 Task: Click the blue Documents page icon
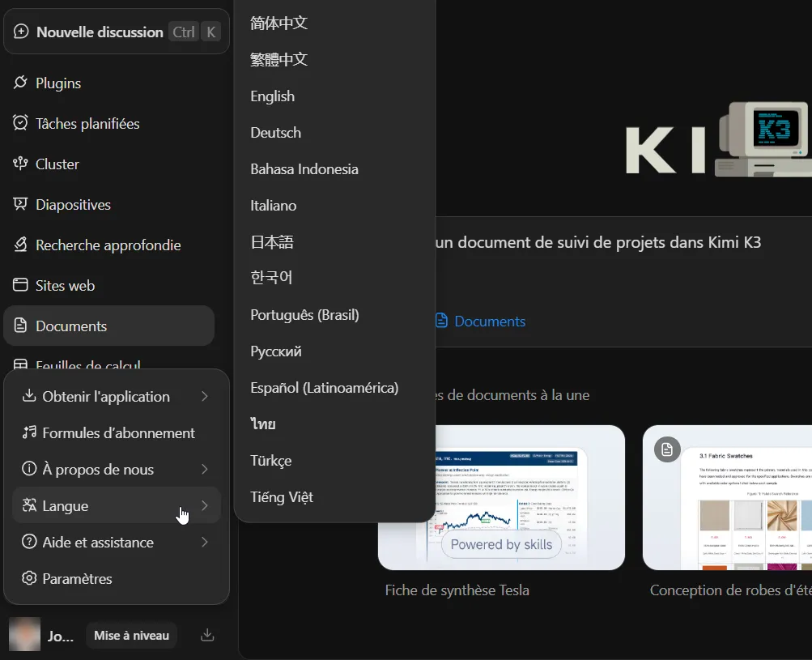pos(441,321)
